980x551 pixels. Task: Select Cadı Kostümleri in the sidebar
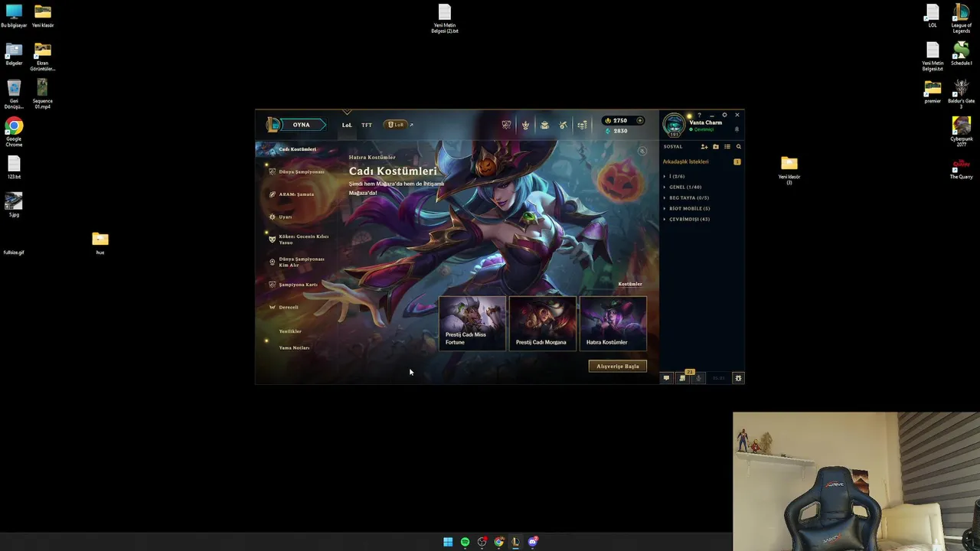tap(297, 149)
